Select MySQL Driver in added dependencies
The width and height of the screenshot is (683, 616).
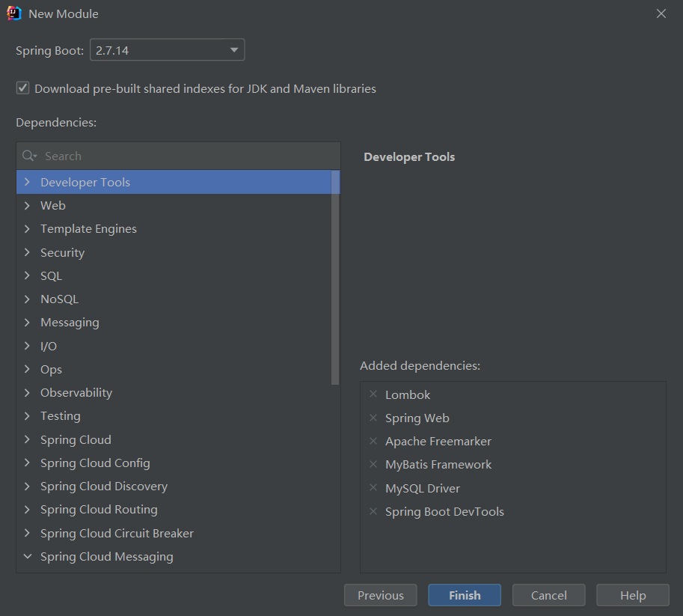(x=422, y=488)
